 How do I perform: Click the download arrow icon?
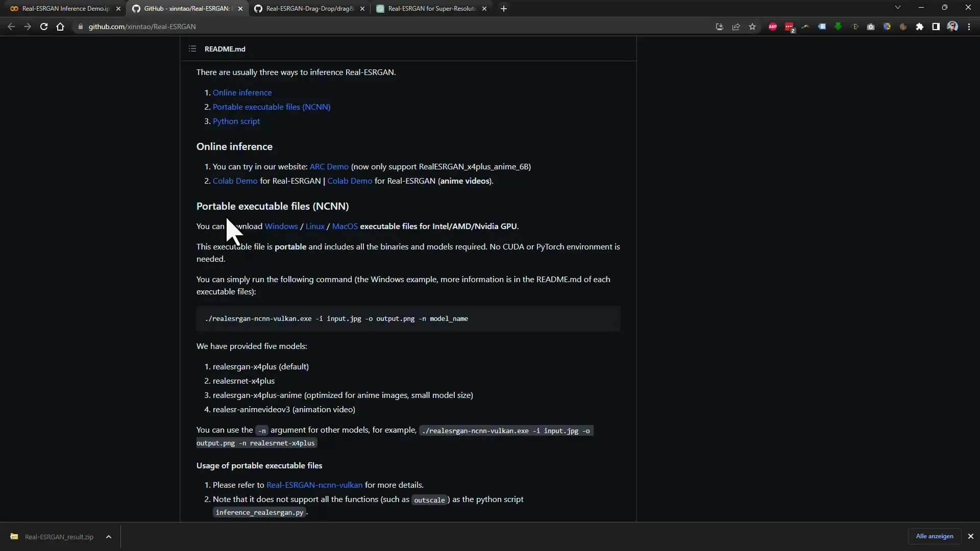click(x=720, y=26)
